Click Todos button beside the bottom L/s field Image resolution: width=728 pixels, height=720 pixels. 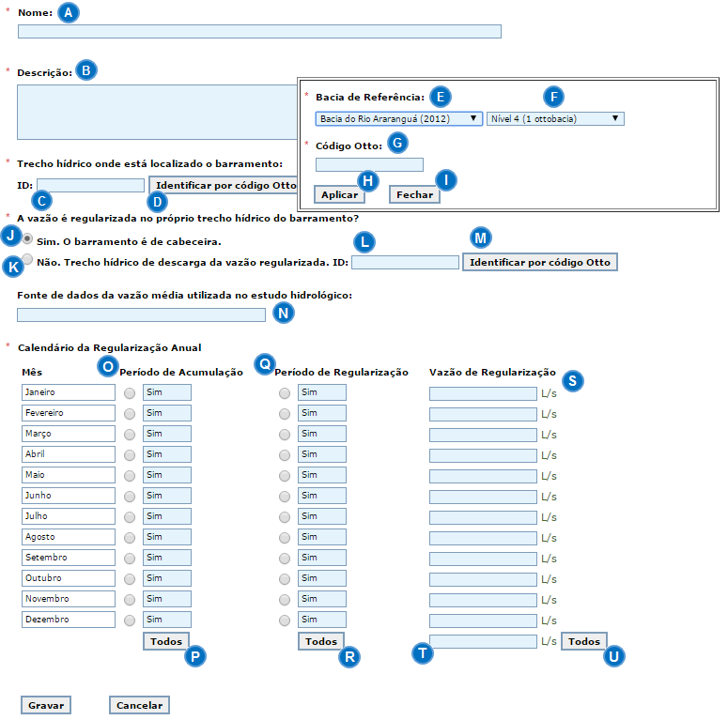click(584, 641)
